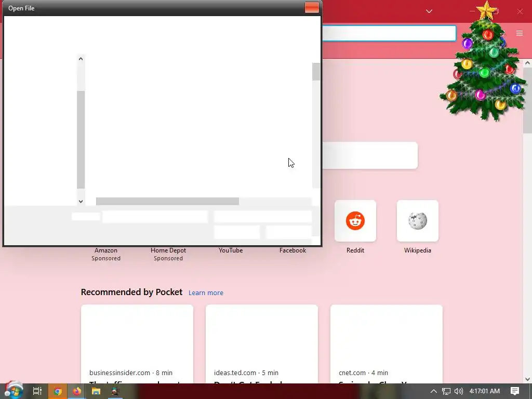Open the Home Depot sponsored shortcut
The width and height of the screenshot is (532, 399).
[x=168, y=254]
